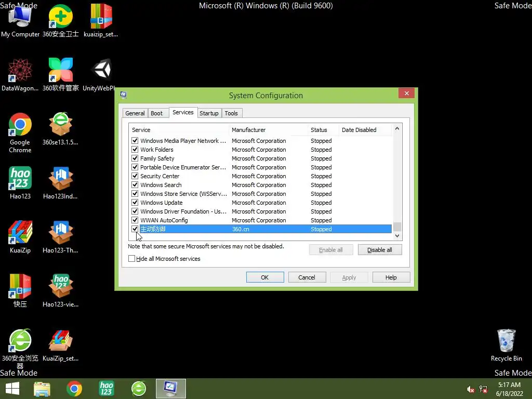The height and width of the screenshot is (399, 532).
Task: Click the network tray icon
Action: pos(483,389)
